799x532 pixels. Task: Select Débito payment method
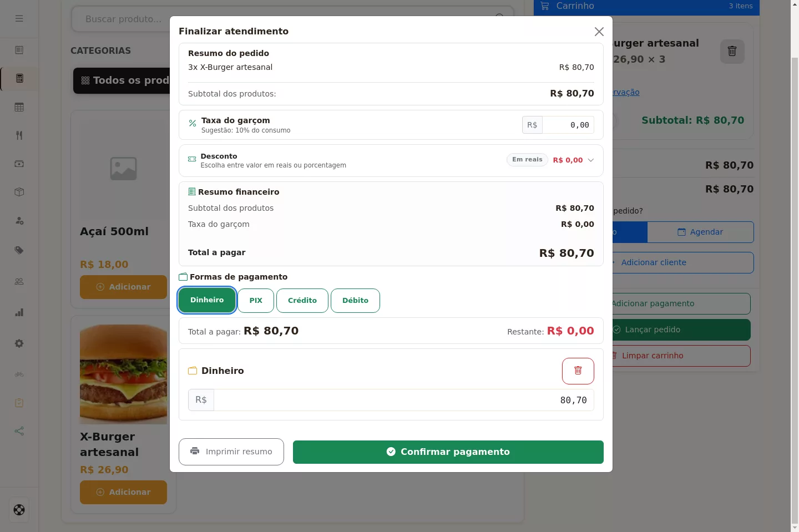click(x=355, y=301)
